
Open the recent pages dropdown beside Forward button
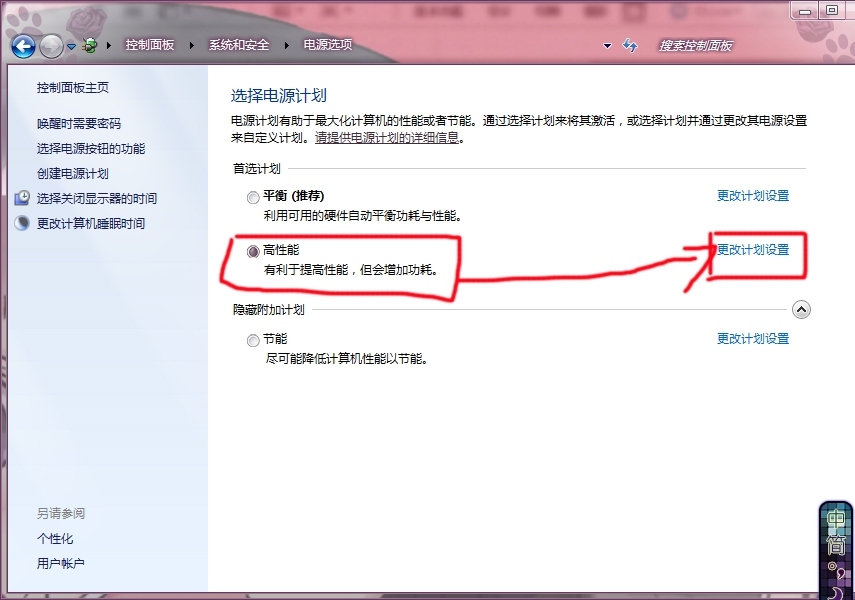[71, 45]
